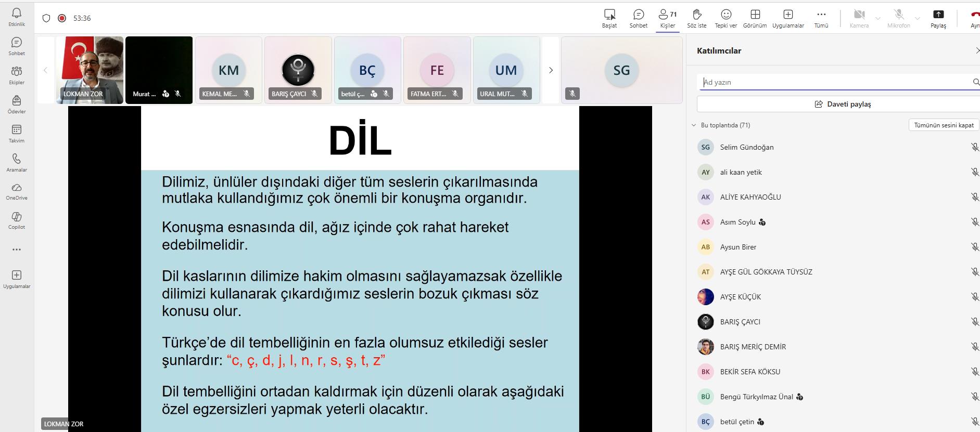Open the Tümü more options menu
980x432 pixels.
click(x=821, y=18)
